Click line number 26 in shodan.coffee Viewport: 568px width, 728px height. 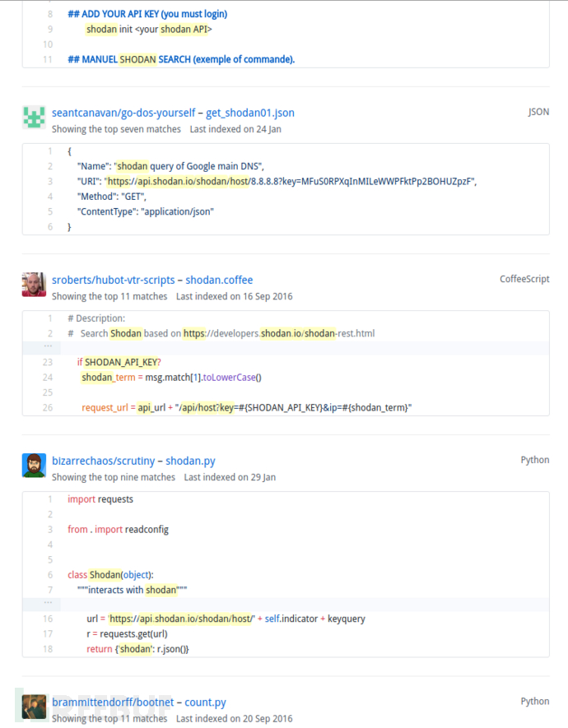(48, 408)
